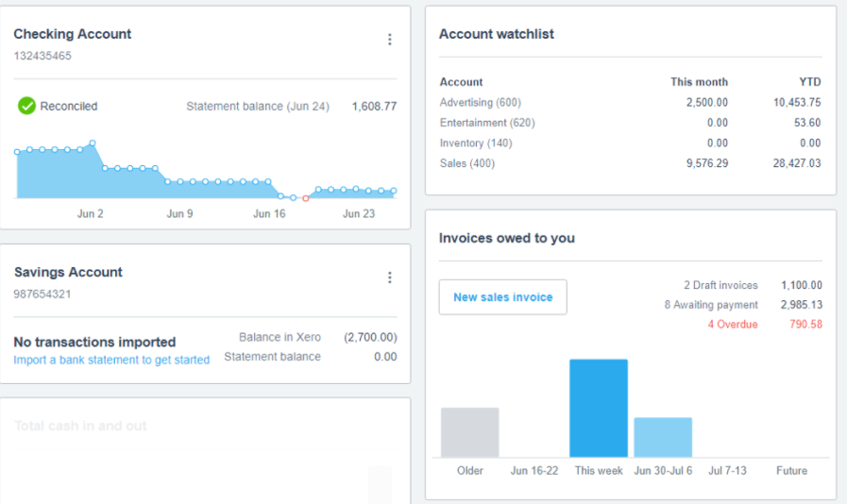
Task: Open Inventory (140) account in watchlist
Action: [x=476, y=143]
